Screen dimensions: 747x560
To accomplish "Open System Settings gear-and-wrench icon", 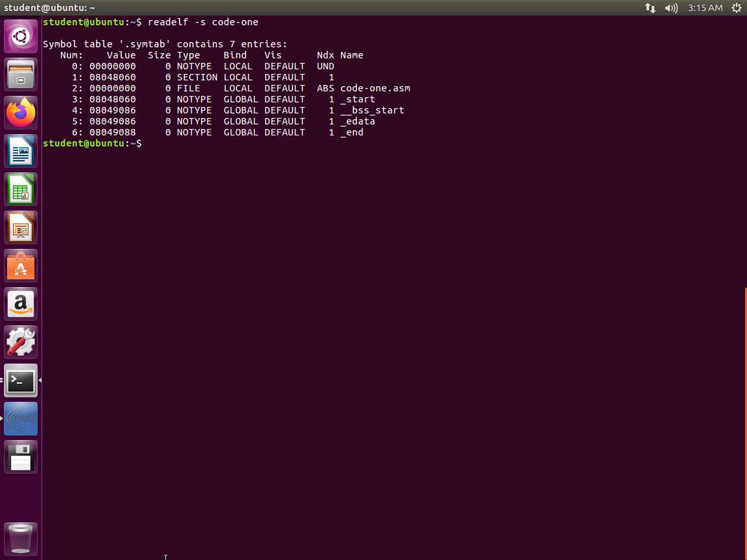I will pos(21,342).
